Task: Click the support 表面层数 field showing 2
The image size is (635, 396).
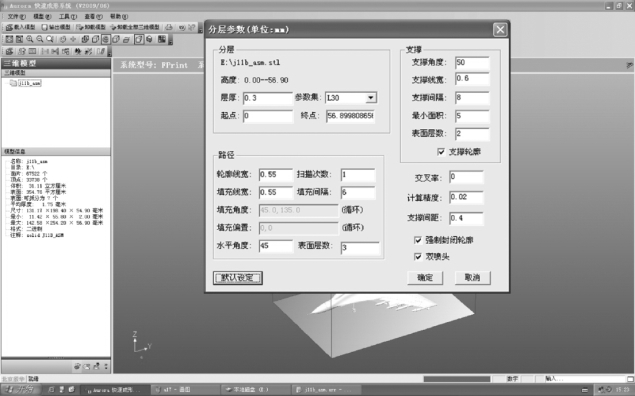Action: click(x=472, y=134)
